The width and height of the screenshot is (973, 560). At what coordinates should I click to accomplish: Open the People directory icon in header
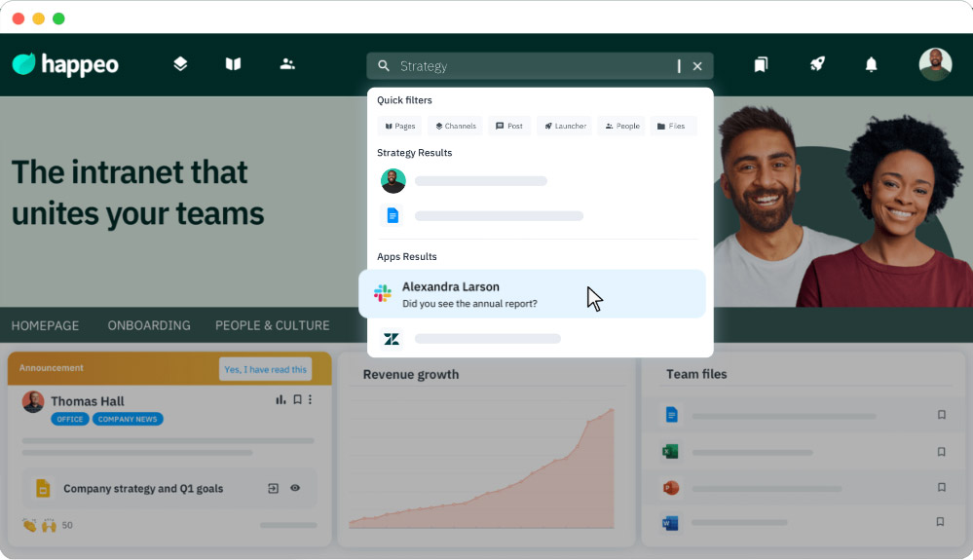click(x=286, y=64)
